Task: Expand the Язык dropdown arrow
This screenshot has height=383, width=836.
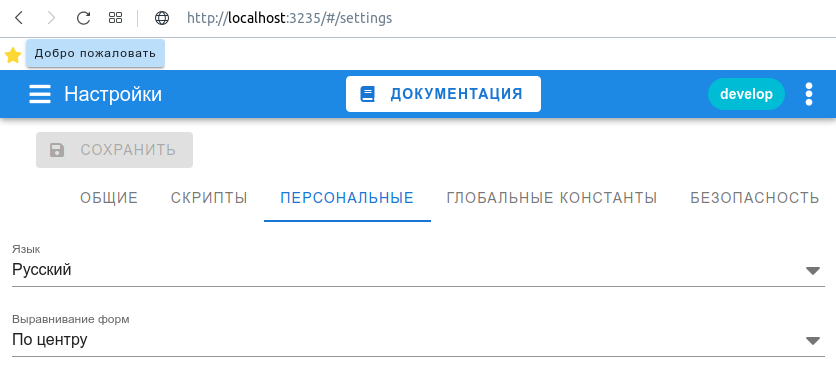Action: (813, 271)
